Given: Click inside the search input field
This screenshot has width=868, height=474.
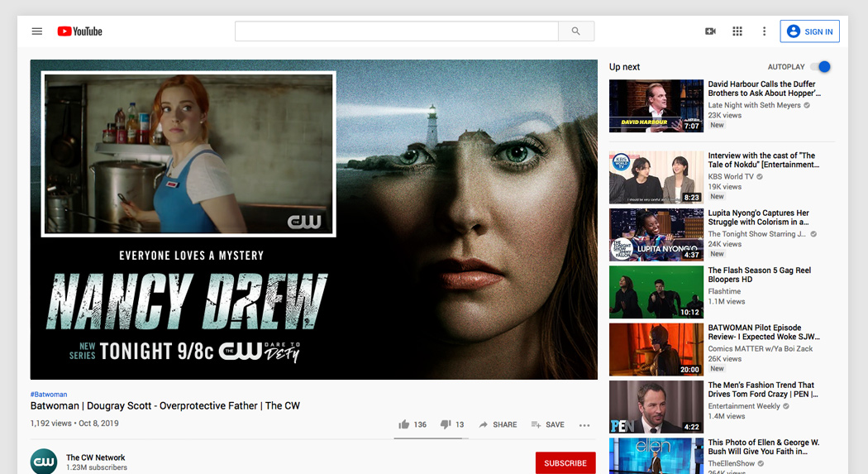Looking at the screenshot, I should 396,31.
